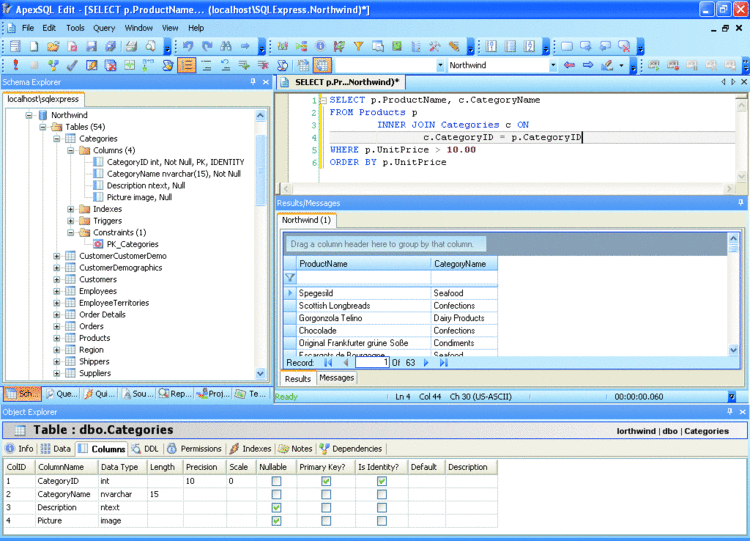Viewport: 750px width, 541px height.
Task: Click the highlighted results grid icon
Action: [x=322, y=65]
